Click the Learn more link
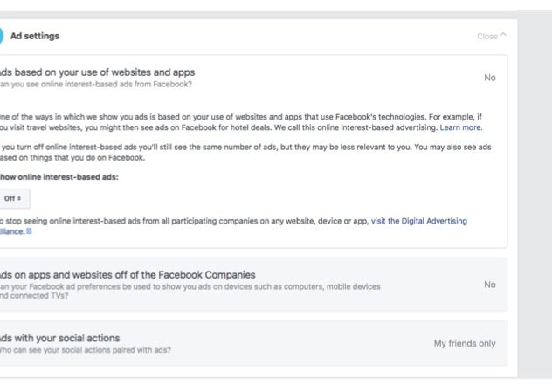Image resolution: width=552 pixels, height=392 pixels. (x=460, y=127)
